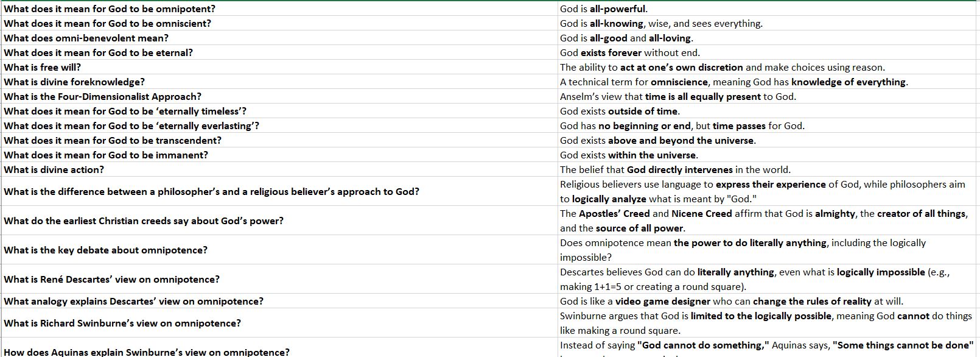The image size is (980, 357).
Task: Select the answer 'God exists forever without end'
Action: coord(629,52)
